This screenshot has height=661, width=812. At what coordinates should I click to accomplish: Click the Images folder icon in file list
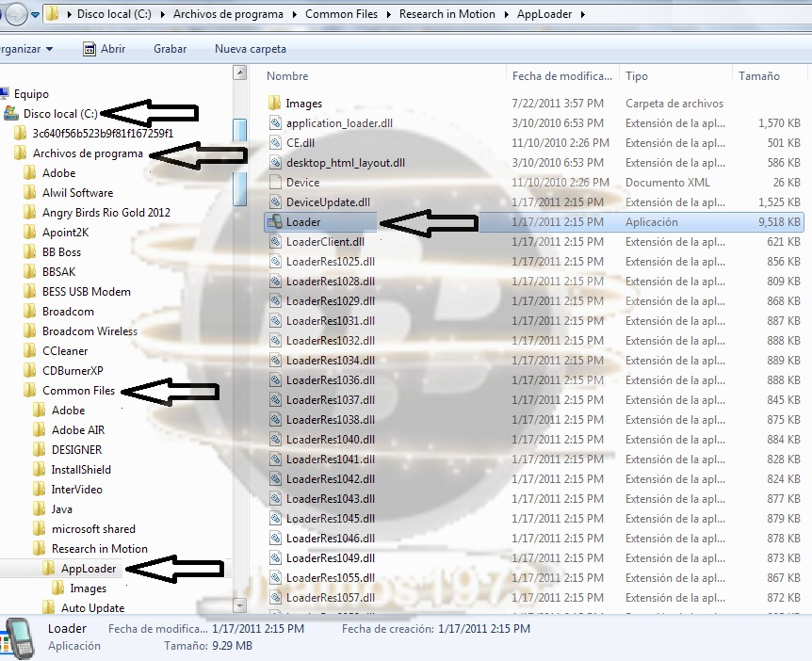tap(274, 103)
